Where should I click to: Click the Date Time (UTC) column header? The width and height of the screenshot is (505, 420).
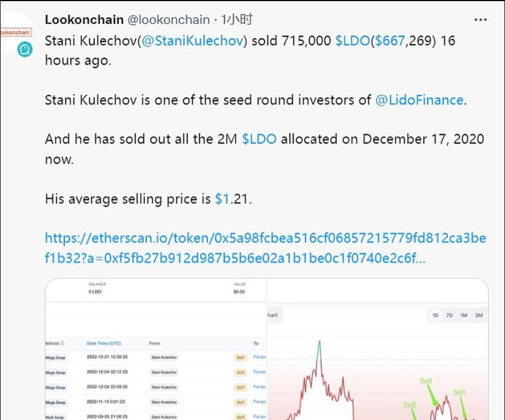click(x=104, y=343)
